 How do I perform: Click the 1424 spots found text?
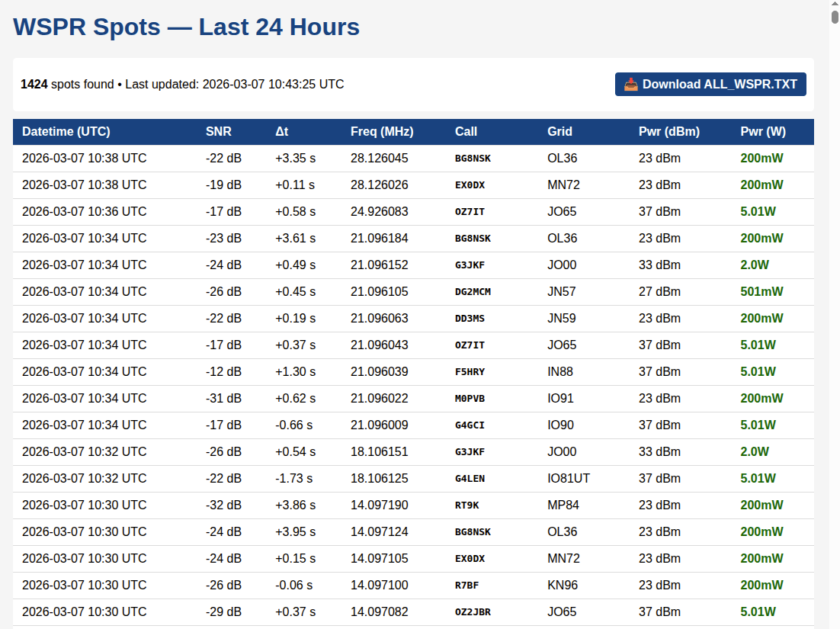point(67,85)
